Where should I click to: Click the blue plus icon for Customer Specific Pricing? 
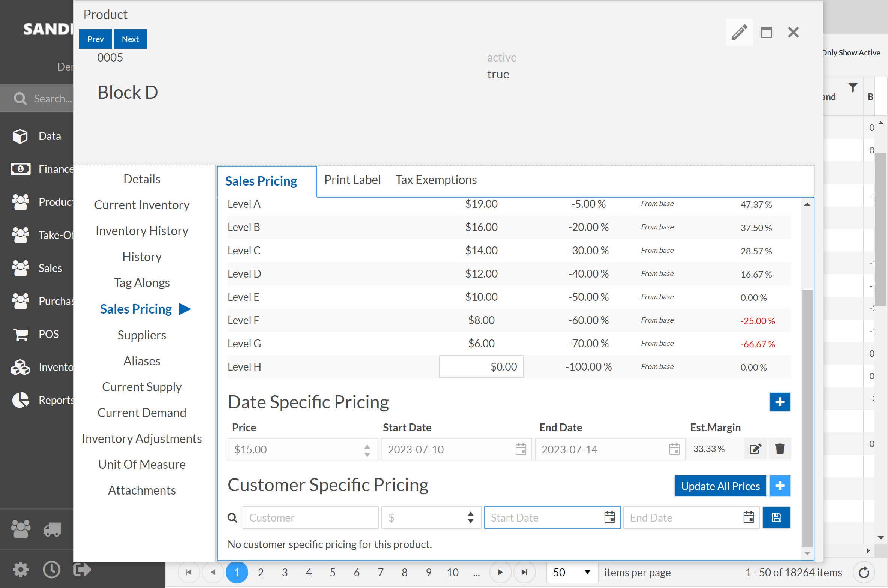pos(780,486)
